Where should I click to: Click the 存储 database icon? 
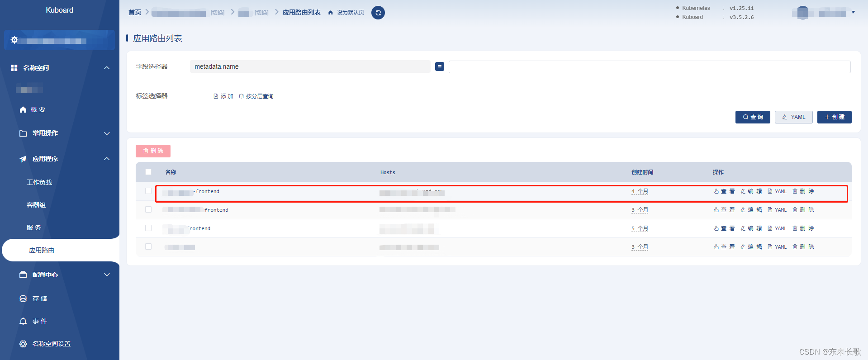(23, 298)
